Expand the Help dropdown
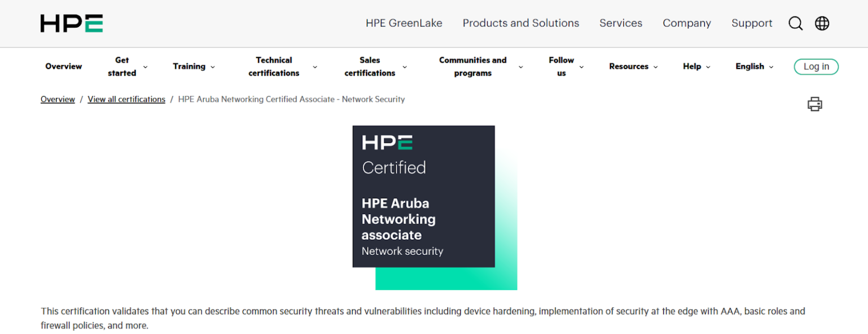Viewport: 868px width, 334px height. click(x=697, y=67)
